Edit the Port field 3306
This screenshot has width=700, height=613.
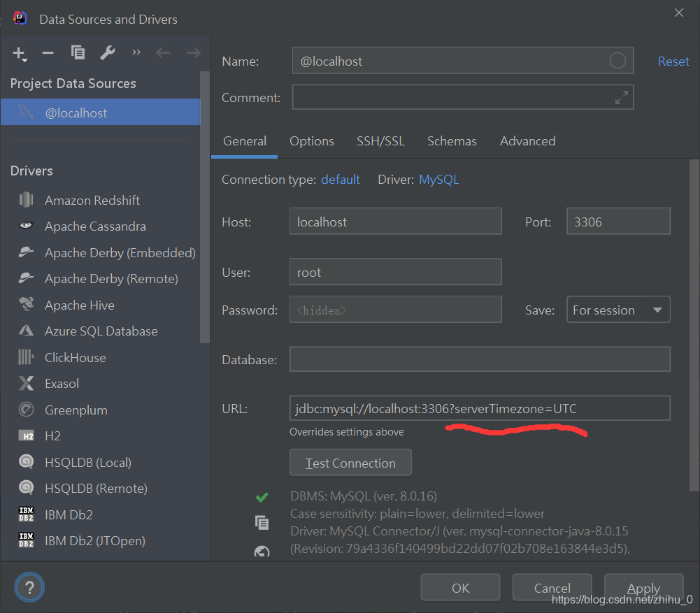pos(618,222)
